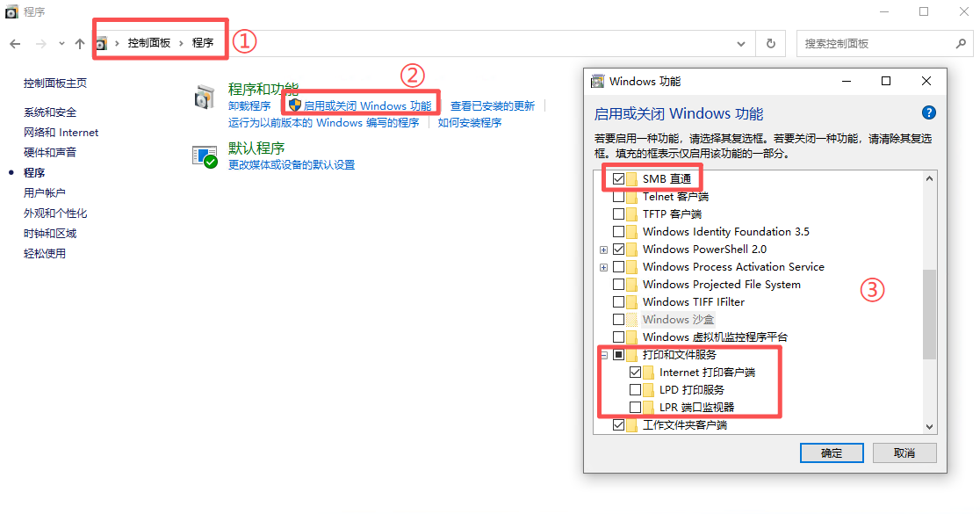The height and width of the screenshot is (514, 980).
Task: Click the back arrow in Control Panel
Action: 15,44
